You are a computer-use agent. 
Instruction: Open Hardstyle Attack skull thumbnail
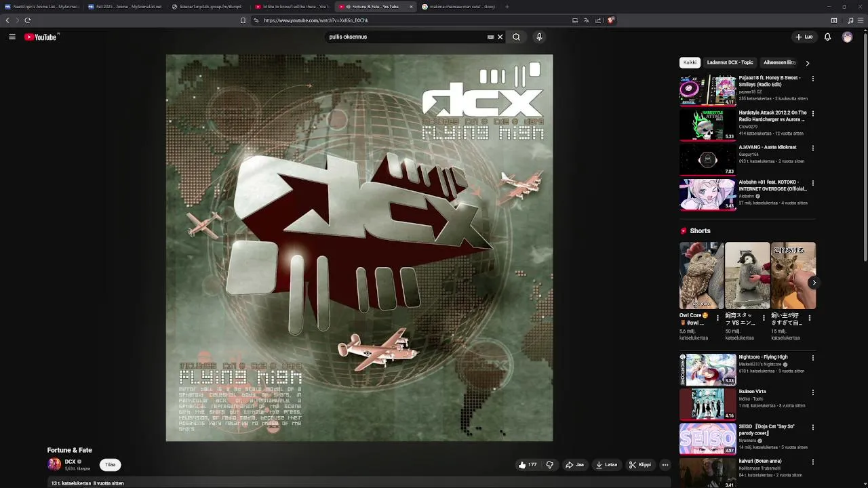tap(708, 125)
